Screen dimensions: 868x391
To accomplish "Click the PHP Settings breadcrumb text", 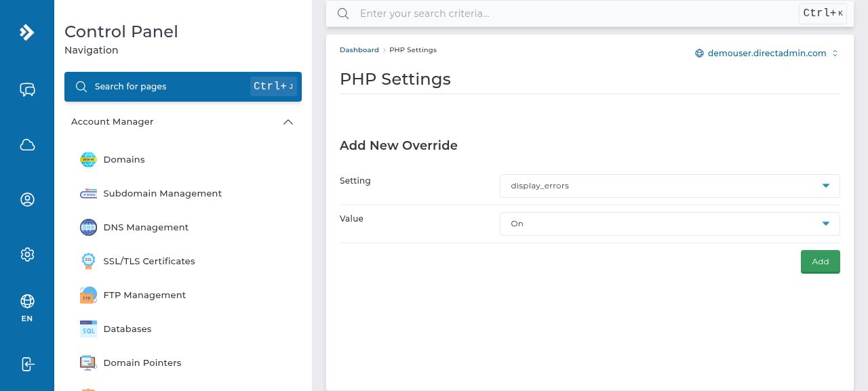I will (x=413, y=50).
